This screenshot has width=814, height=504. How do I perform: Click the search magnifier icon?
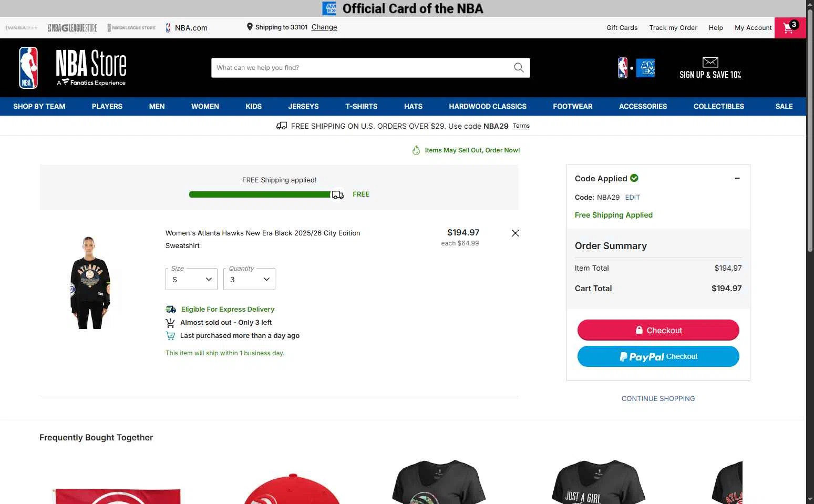(519, 67)
